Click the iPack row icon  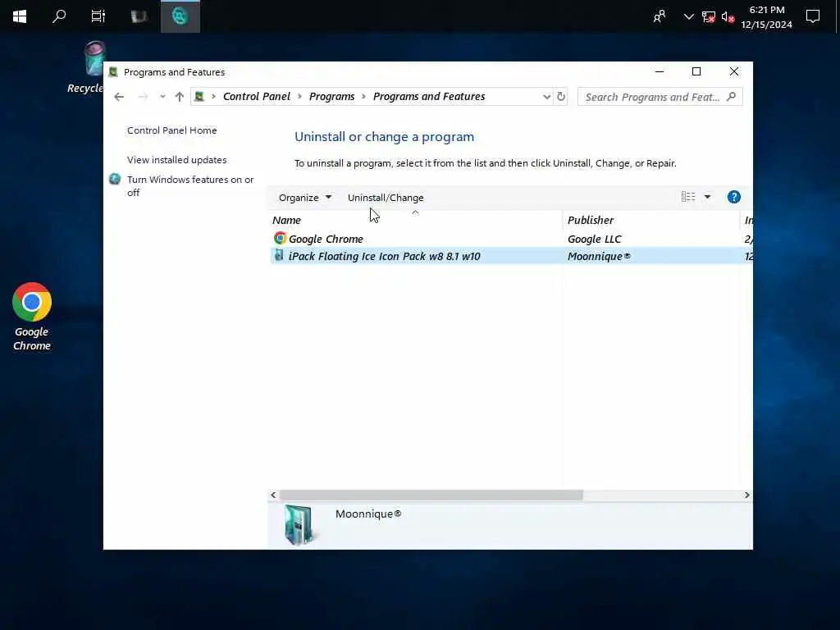click(x=279, y=255)
